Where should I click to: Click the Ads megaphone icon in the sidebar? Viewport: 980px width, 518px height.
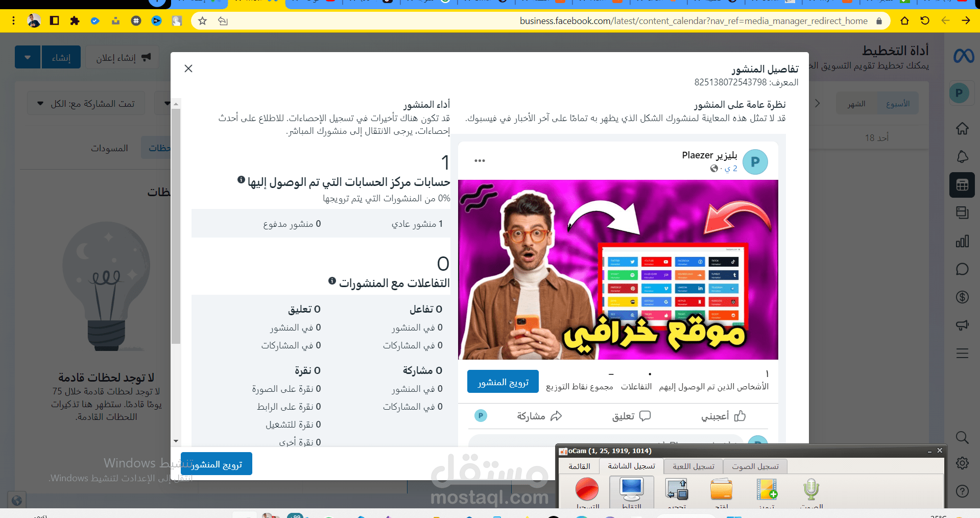tap(962, 325)
